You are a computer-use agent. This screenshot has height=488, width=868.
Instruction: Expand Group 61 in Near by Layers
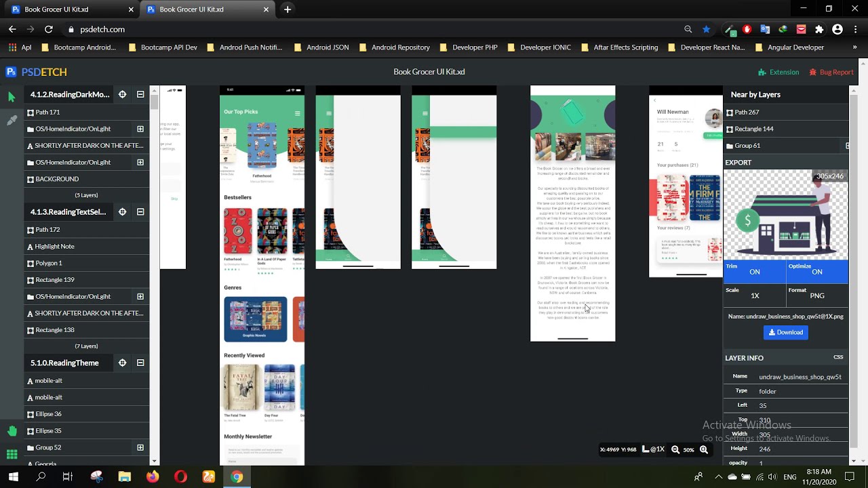pyautogui.click(x=848, y=146)
